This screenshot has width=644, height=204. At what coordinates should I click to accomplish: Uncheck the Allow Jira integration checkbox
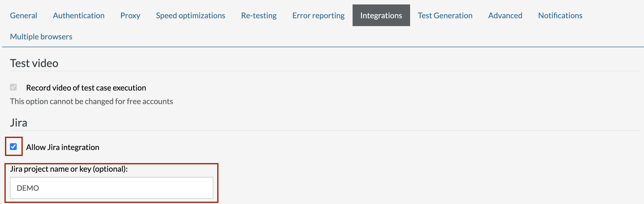[13, 147]
